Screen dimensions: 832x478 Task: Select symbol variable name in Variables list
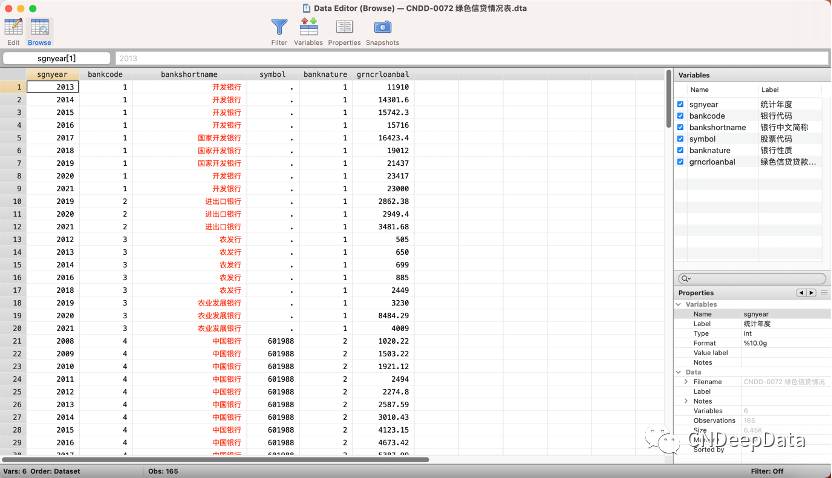tap(702, 139)
